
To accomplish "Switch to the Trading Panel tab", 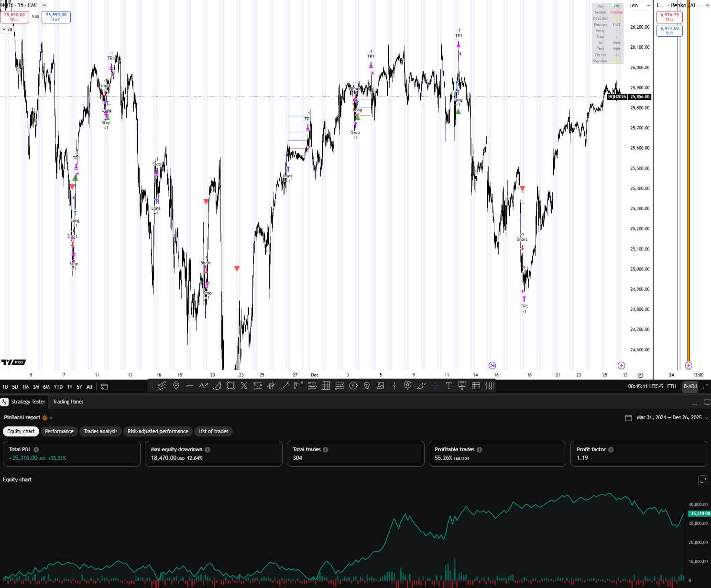I will point(68,402).
